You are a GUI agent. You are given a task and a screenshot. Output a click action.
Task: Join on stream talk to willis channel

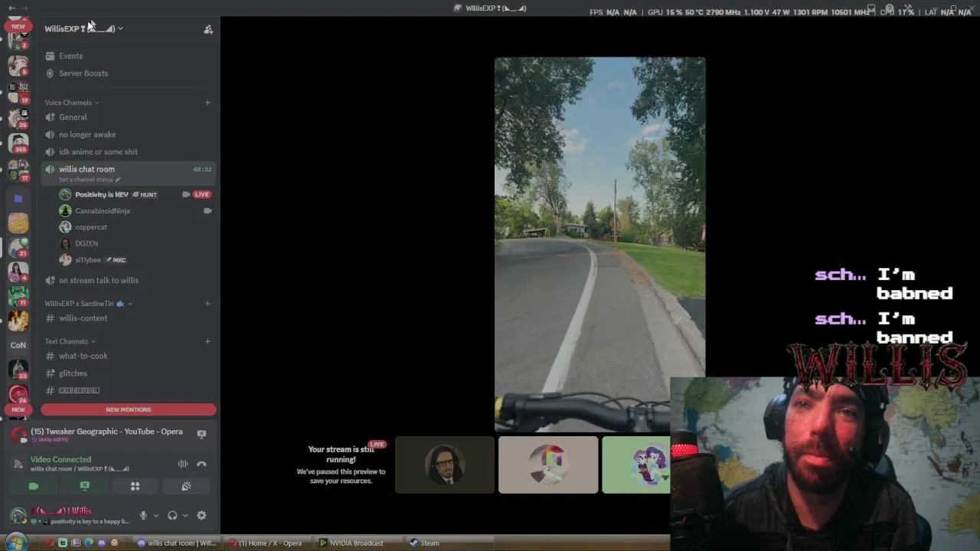pyautogui.click(x=128, y=280)
